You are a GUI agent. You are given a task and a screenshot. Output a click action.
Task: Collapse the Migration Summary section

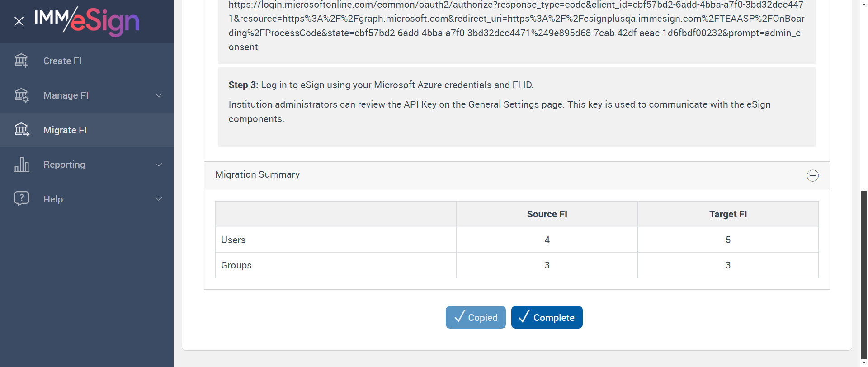click(x=812, y=175)
